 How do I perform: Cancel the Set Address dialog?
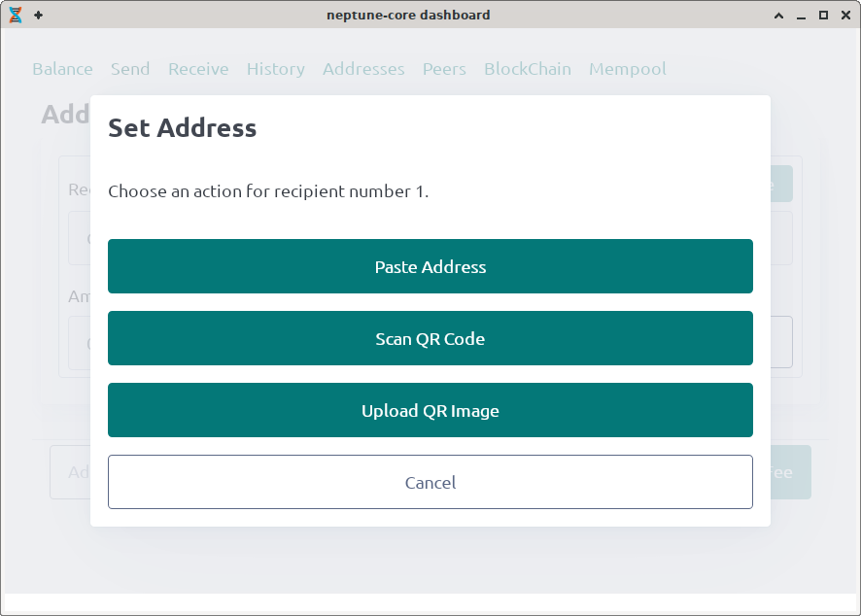[x=430, y=482]
